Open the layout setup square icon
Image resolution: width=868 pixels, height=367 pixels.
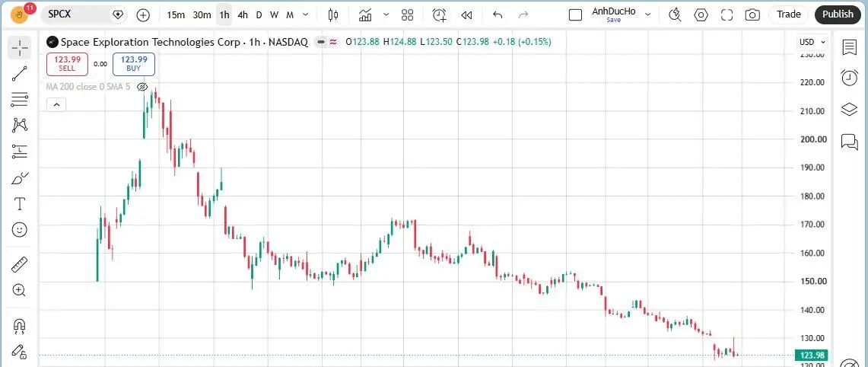click(x=576, y=15)
